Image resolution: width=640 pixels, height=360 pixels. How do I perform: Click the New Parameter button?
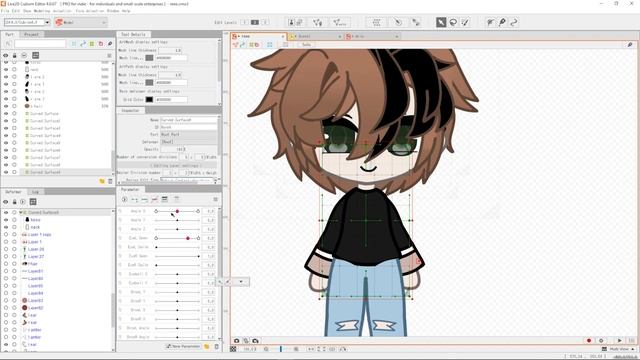[183, 347]
